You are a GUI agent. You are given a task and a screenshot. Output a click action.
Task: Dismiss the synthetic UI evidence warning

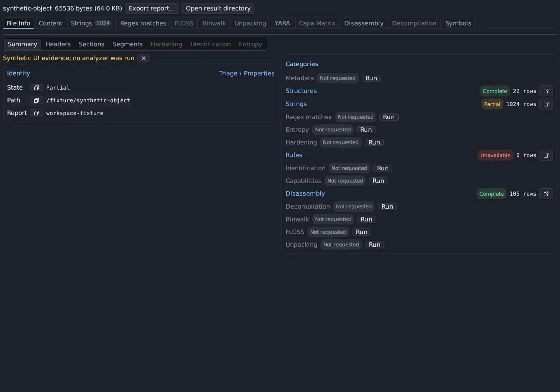pos(144,58)
